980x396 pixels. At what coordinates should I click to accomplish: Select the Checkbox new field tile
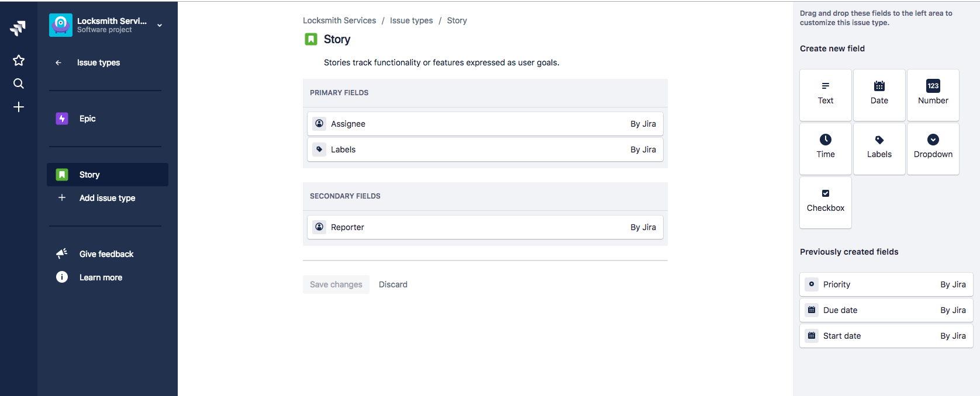826,203
